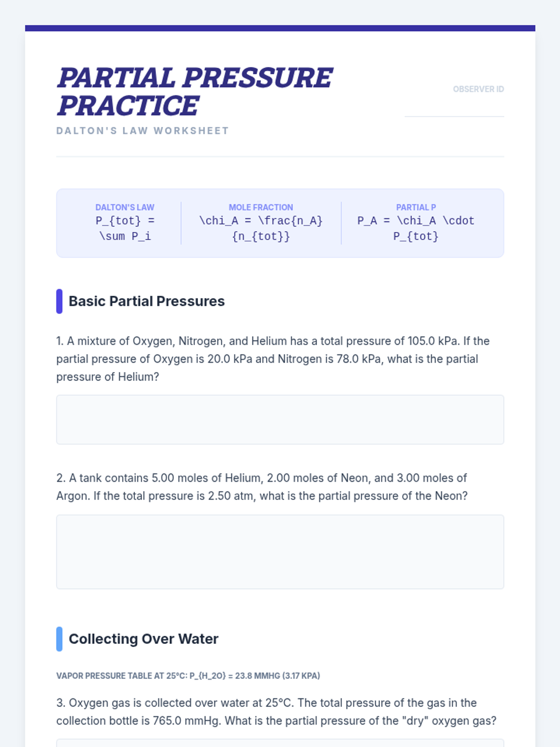Click the Partial Pressure Practice title
Image resolution: width=560 pixels, height=747 pixels.
click(x=195, y=92)
